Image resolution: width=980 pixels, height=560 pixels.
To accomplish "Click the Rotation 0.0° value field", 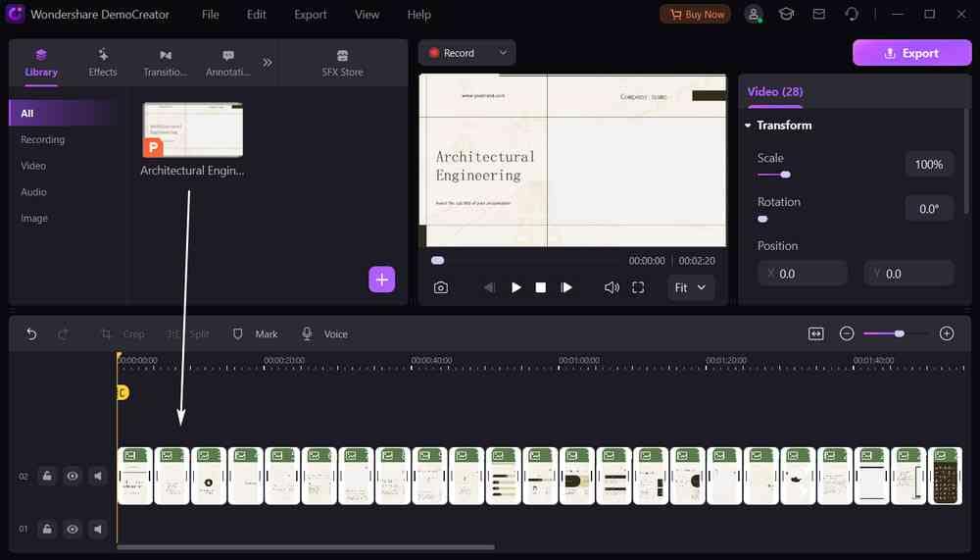I will (929, 209).
